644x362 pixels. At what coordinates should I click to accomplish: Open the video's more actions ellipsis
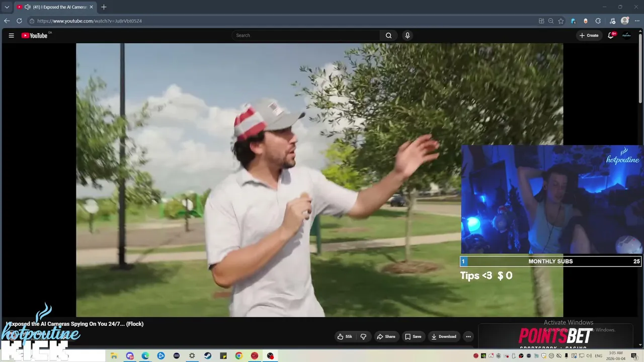468,337
